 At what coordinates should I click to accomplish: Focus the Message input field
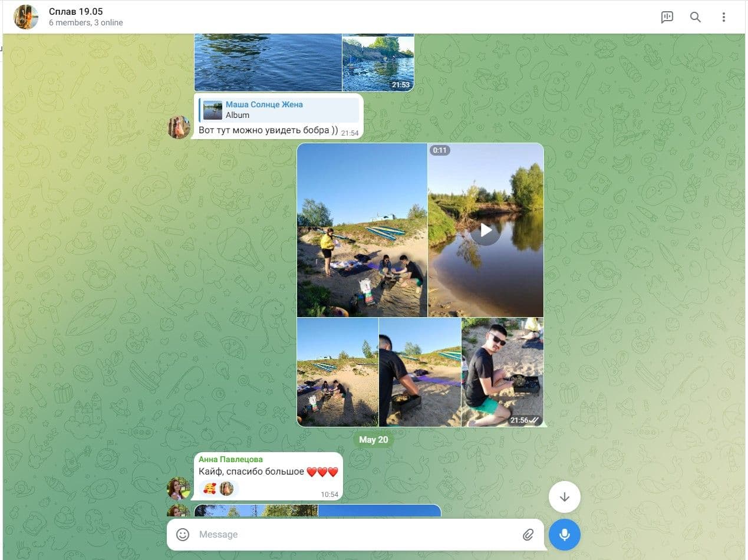click(x=355, y=535)
